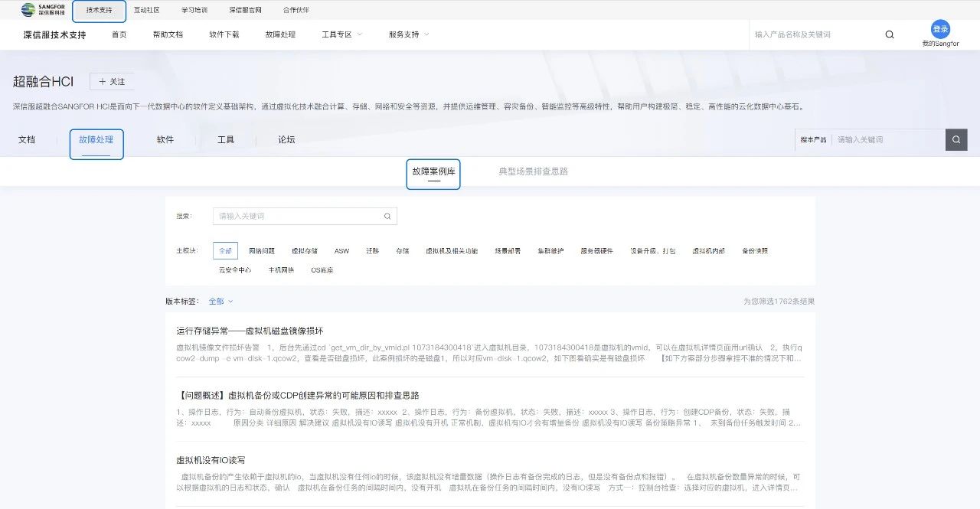Filter by 迁移 module
The image size is (980, 509).
372,251
